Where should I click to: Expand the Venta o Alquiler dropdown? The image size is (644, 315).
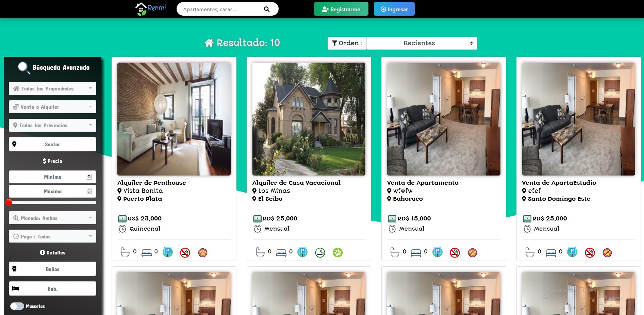click(52, 107)
